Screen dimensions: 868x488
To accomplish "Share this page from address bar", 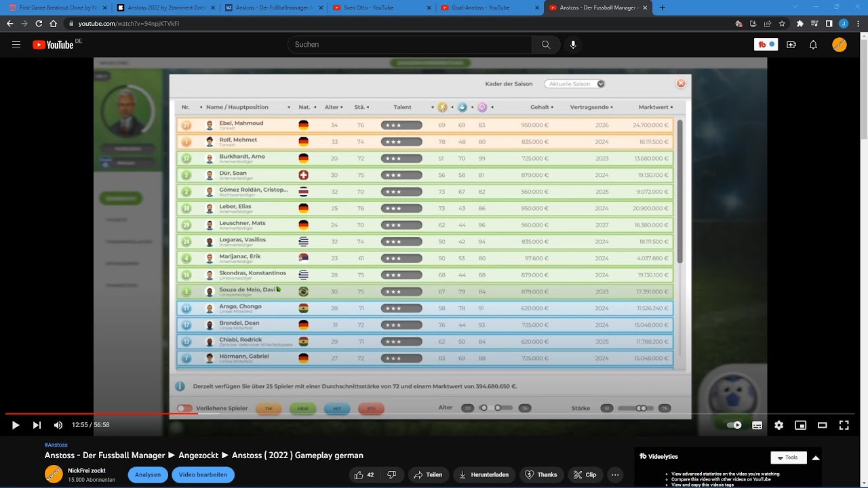I will [768, 23].
